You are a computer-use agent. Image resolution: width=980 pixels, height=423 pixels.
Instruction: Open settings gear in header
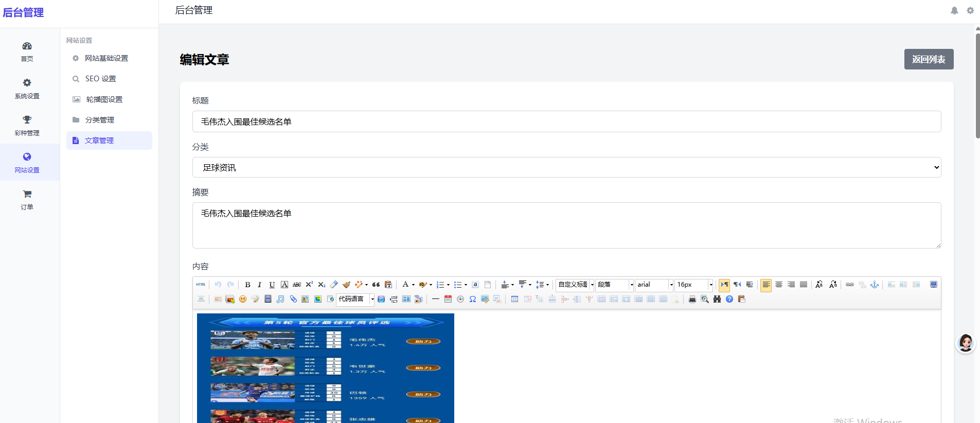[970, 10]
